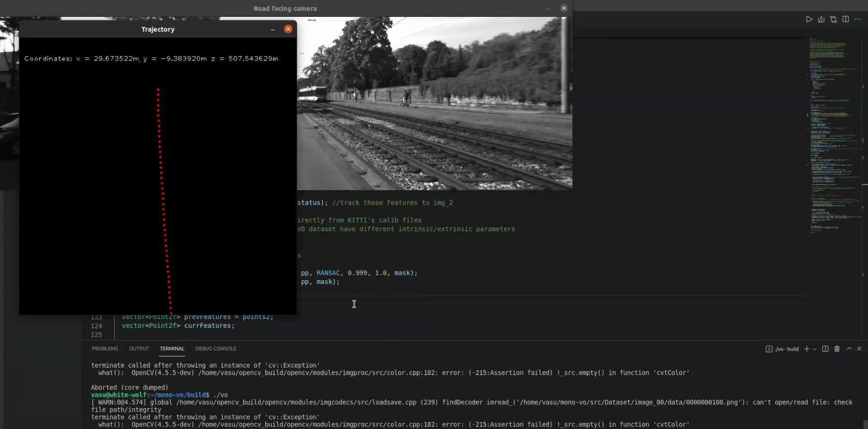
Task: Open the editor More Actions ellipsis
Action: 858,19
